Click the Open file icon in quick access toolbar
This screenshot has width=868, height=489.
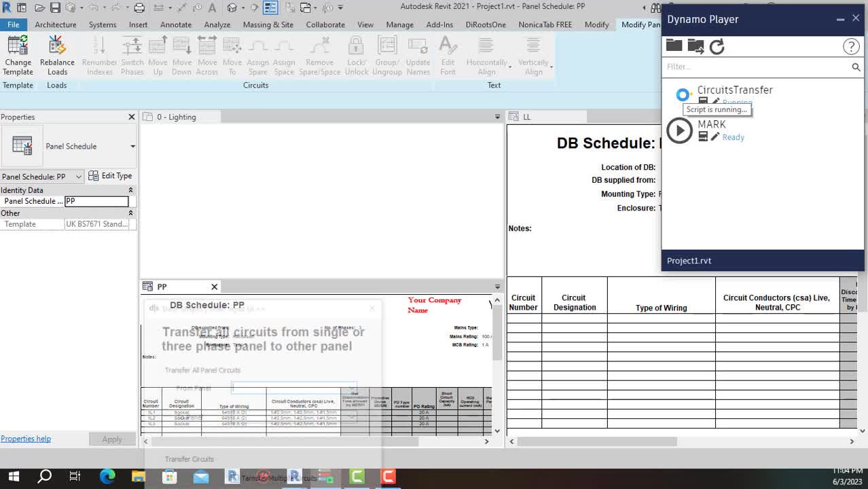[x=39, y=8]
